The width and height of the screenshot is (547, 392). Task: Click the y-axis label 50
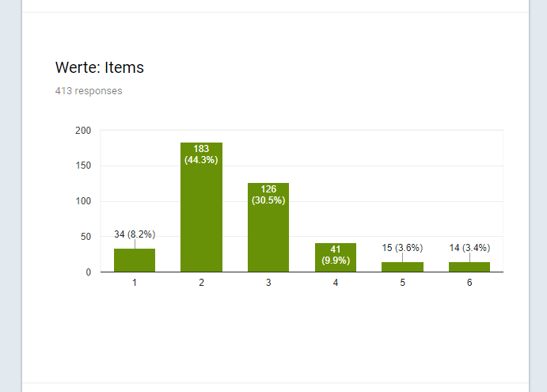(85, 237)
